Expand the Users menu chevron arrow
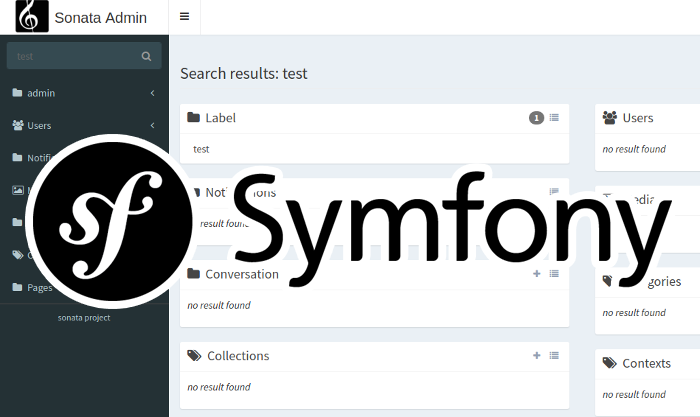 point(152,126)
